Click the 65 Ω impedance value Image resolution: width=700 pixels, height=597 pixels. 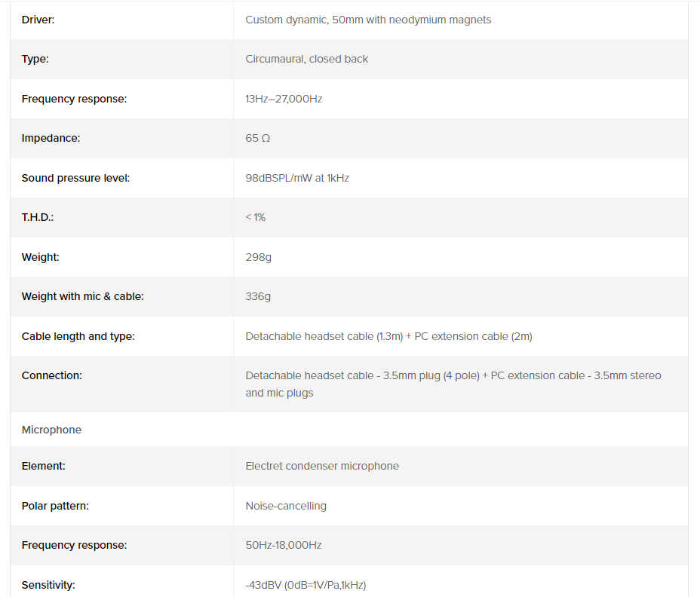pos(257,138)
